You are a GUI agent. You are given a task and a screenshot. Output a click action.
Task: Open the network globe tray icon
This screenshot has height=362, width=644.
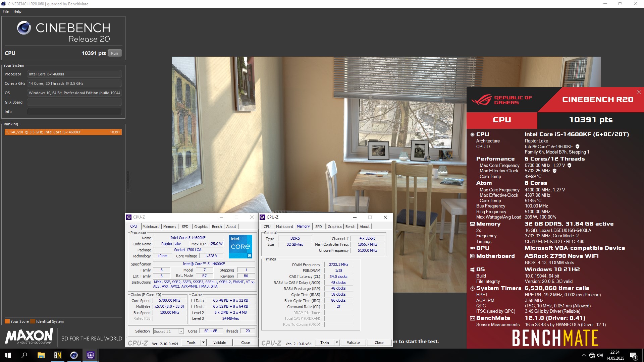[592, 355]
